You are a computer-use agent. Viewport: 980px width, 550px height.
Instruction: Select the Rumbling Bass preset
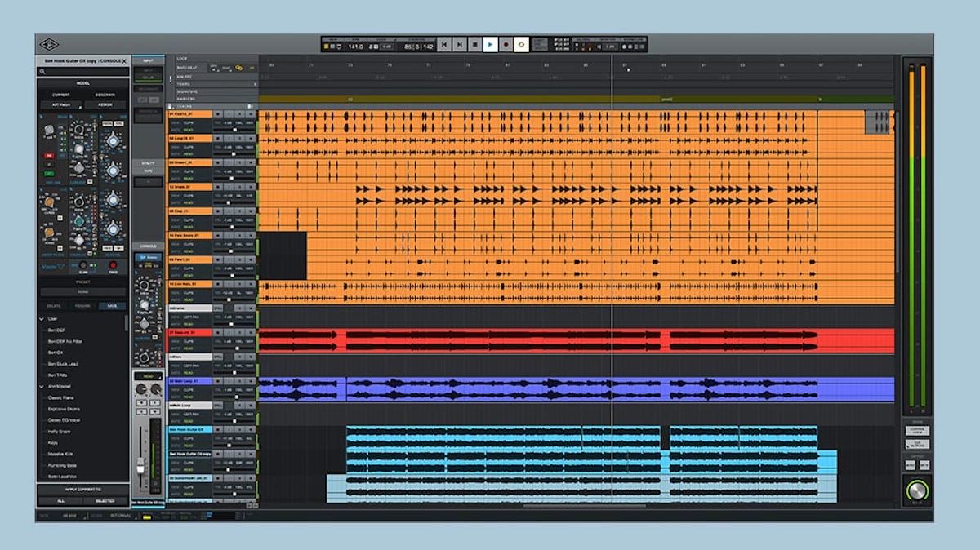coord(63,465)
